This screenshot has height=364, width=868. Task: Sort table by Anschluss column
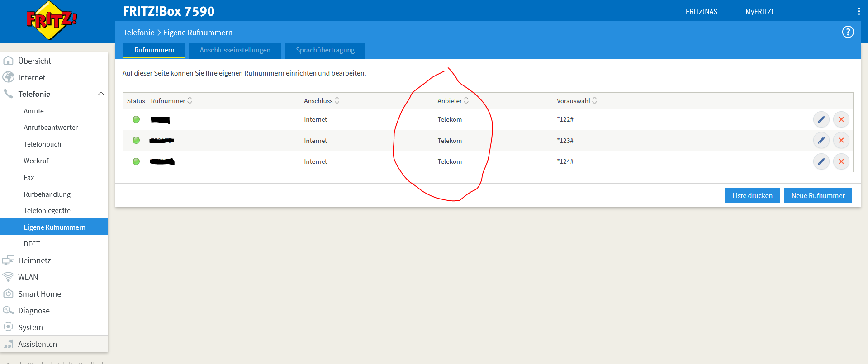coord(337,100)
